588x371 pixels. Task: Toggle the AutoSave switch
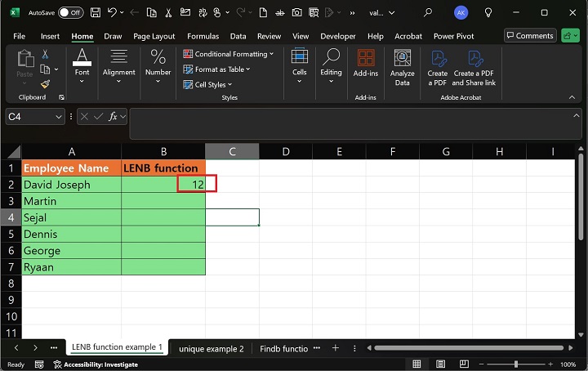70,13
